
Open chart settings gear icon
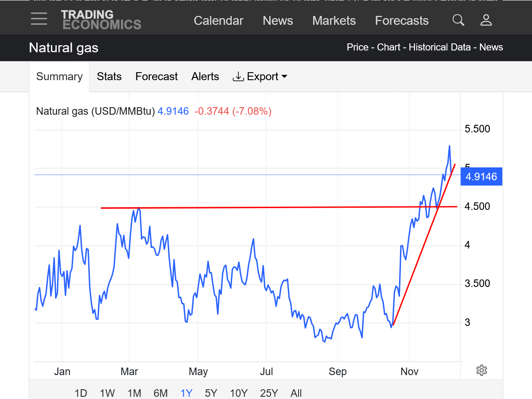point(482,370)
